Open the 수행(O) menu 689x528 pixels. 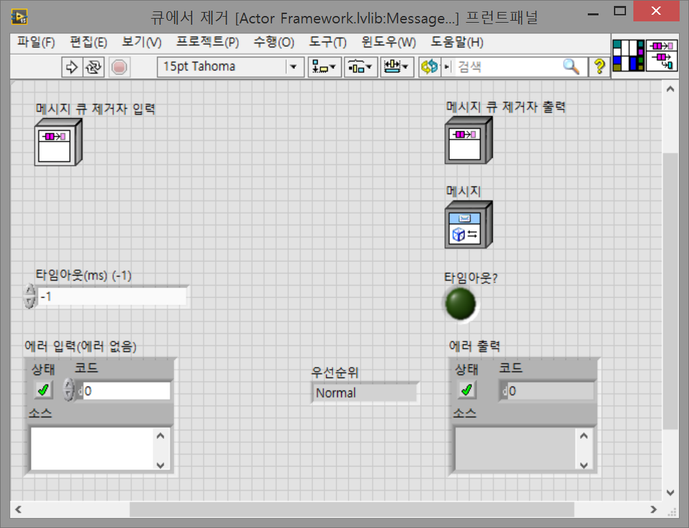pos(274,43)
